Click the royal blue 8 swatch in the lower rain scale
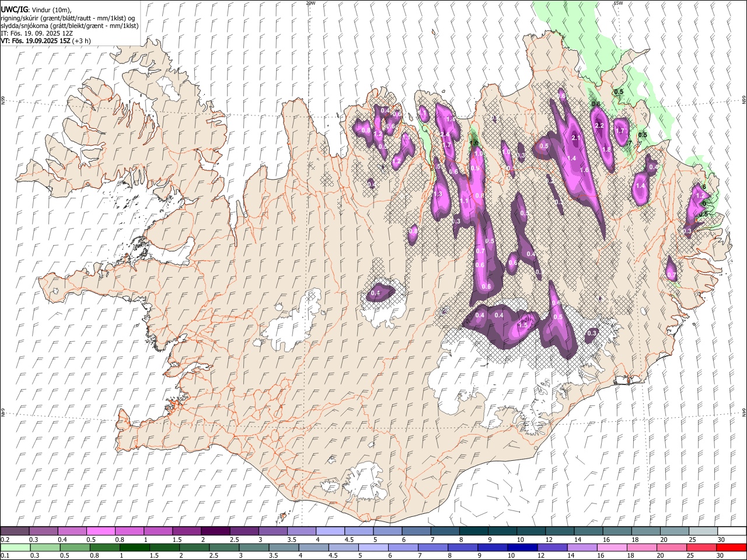The width and height of the screenshot is (747, 560). (x=462, y=547)
